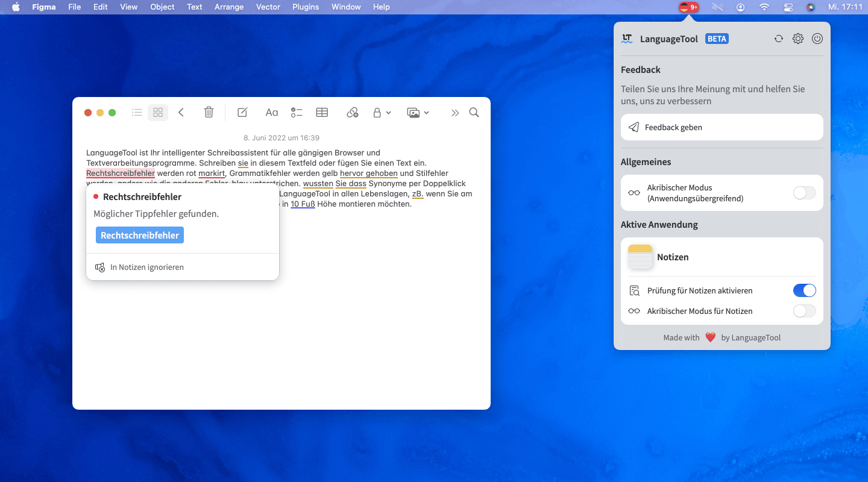868x482 pixels.
Task: Click underlined word wussten
Action: point(318,184)
